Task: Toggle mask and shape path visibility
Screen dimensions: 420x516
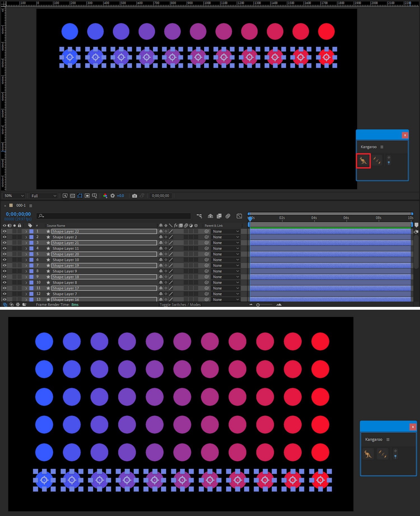Action: 80,196
